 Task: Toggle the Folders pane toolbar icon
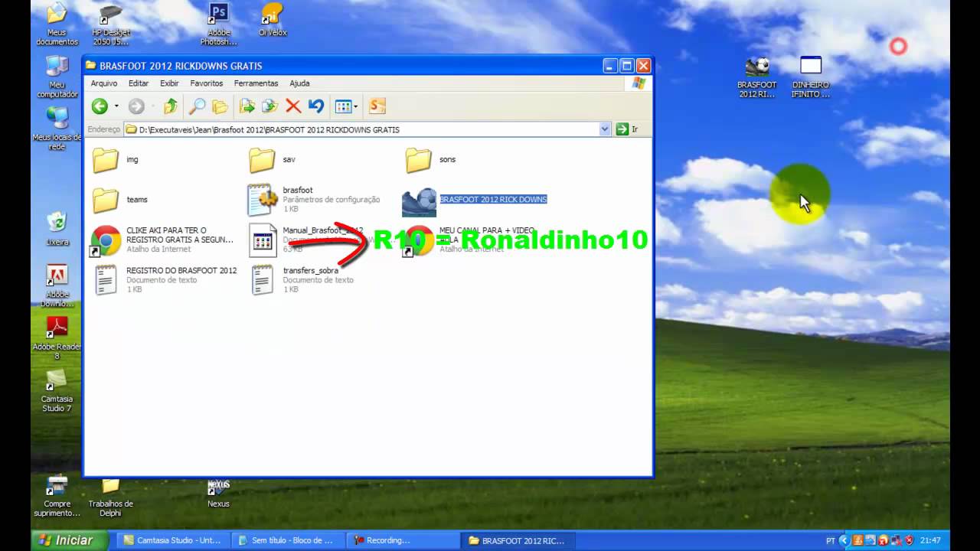pos(220,106)
